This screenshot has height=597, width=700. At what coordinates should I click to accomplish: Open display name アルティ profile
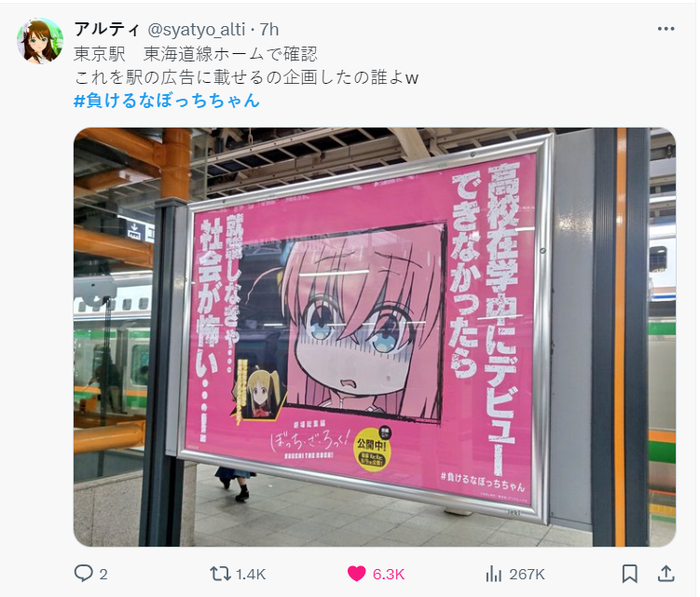pos(106,30)
